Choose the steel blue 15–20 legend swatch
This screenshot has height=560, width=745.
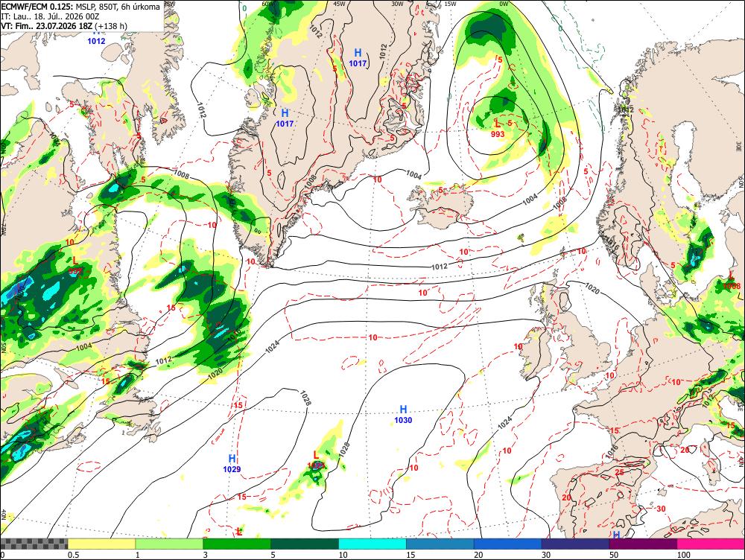pos(440,544)
